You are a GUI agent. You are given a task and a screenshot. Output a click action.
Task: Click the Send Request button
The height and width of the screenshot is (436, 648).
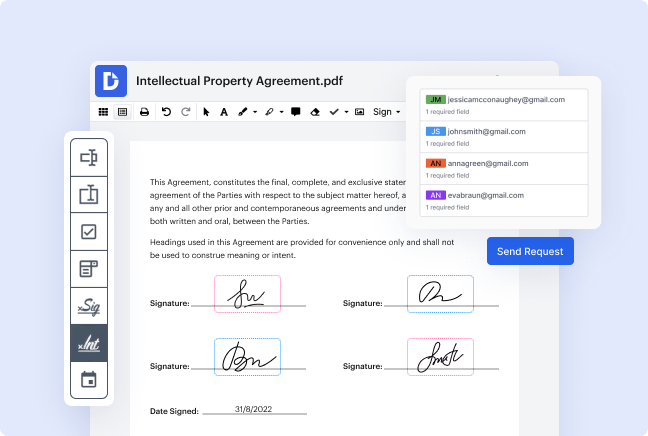click(x=530, y=251)
